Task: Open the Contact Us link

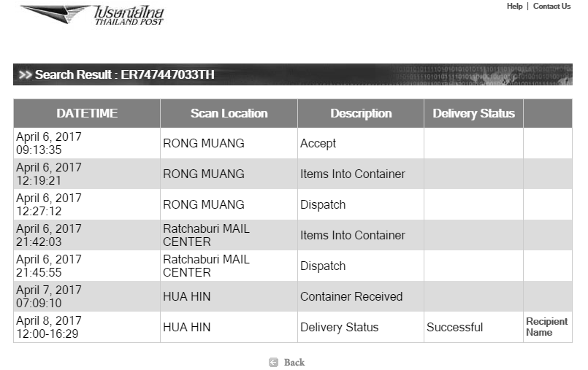Action: [551, 6]
